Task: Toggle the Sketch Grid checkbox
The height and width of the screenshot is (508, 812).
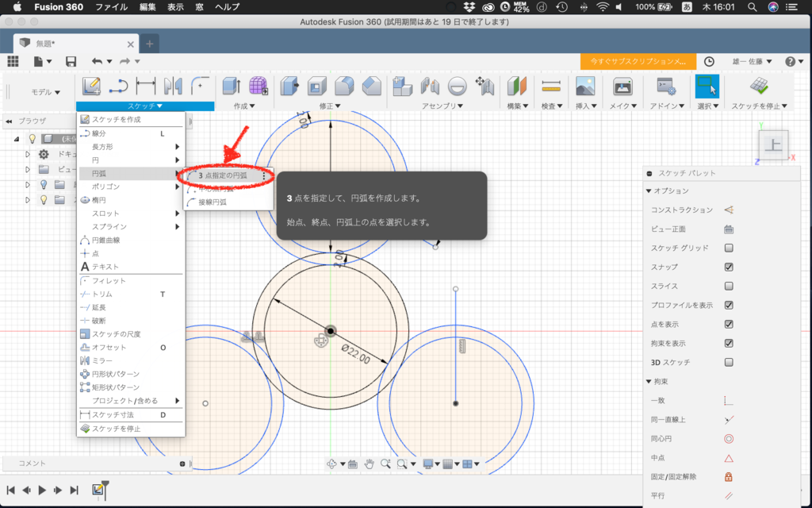Action: (x=729, y=248)
